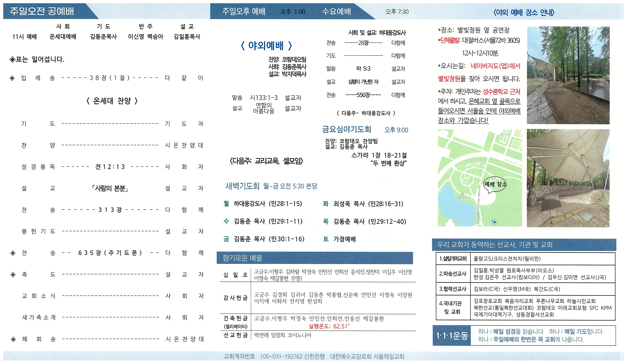Click the 입례송 38장(1절) row
Screen dimensions: 628x364
pyautogui.click(x=106, y=78)
